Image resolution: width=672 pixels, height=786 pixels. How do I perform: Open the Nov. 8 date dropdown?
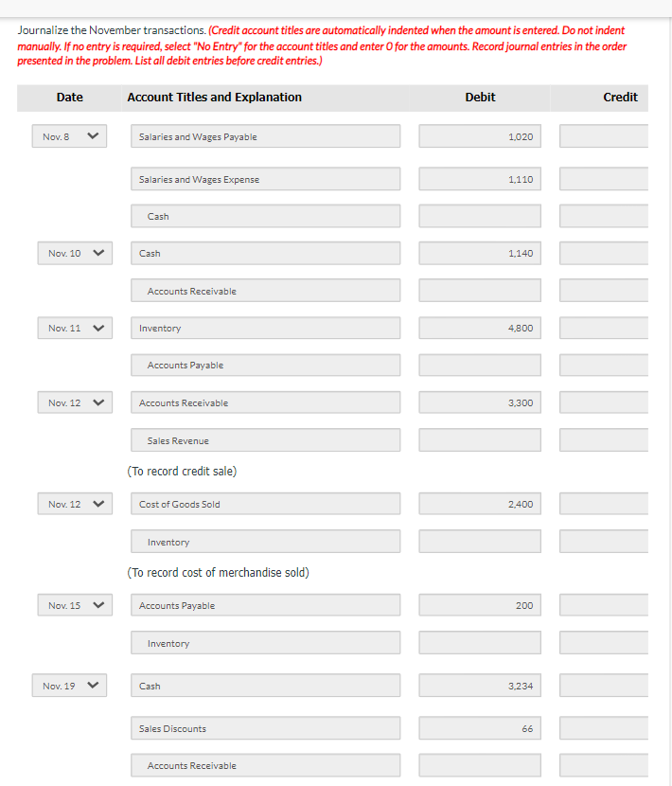point(68,135)
